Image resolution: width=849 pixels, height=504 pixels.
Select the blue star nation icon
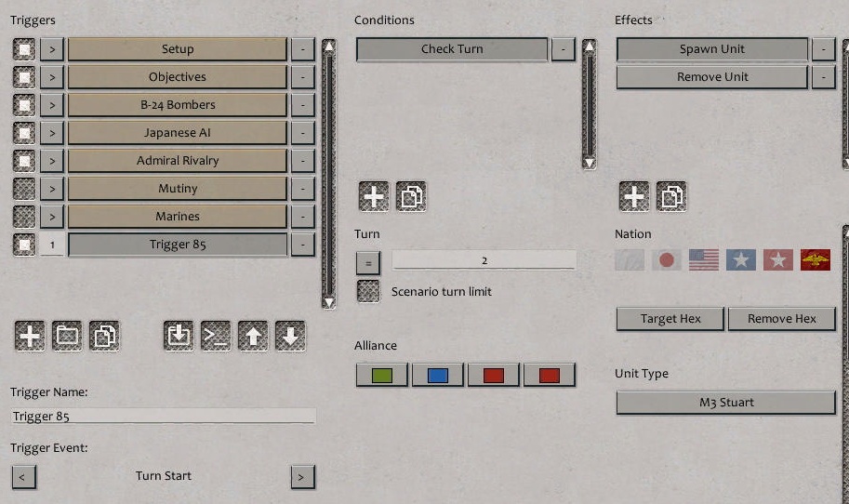click(x=741, y=260)
